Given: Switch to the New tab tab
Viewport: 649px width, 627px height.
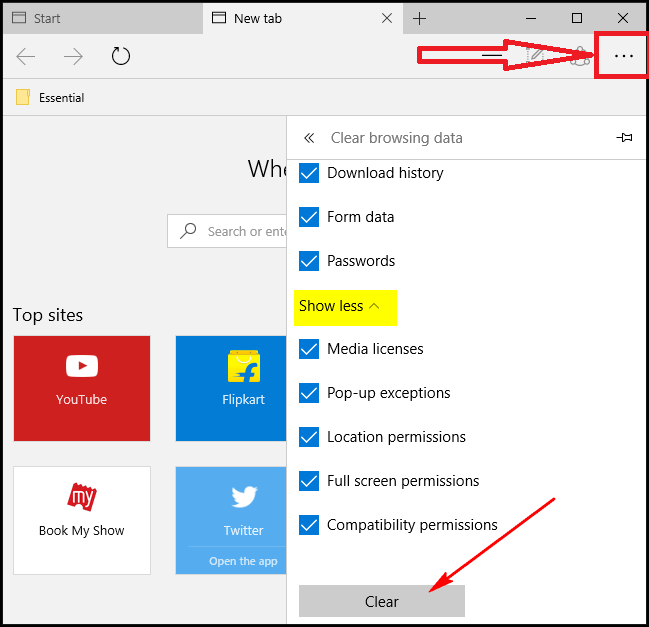Looking at the screenshot, I should (x=302, y=18).
